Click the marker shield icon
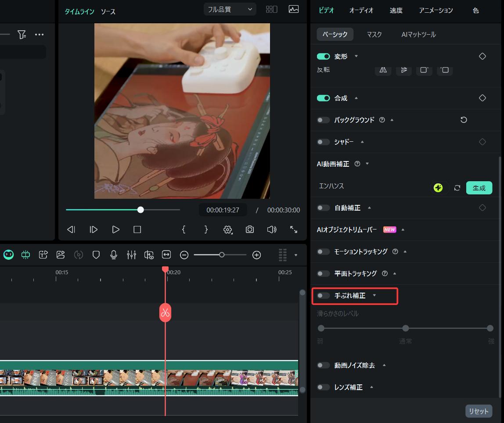This screenshot has height=423, width=504. (96, 255)
